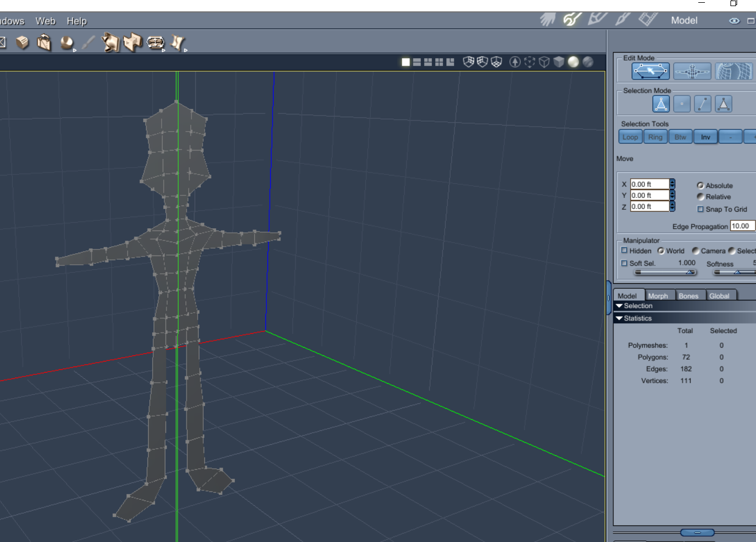Image resolution: width=756 pixels, height=542 pixels.
Task: Click the Edge Propagation input field
Action: click(743, 226)
